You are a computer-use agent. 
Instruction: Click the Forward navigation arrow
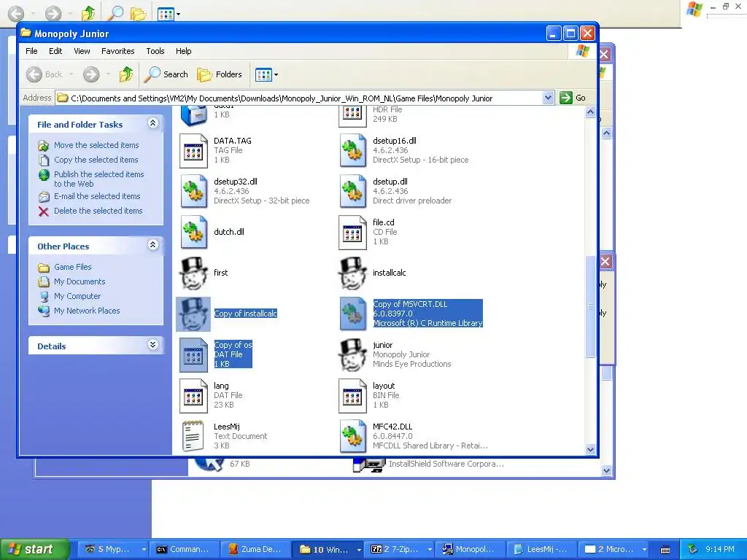pos(91,74)
